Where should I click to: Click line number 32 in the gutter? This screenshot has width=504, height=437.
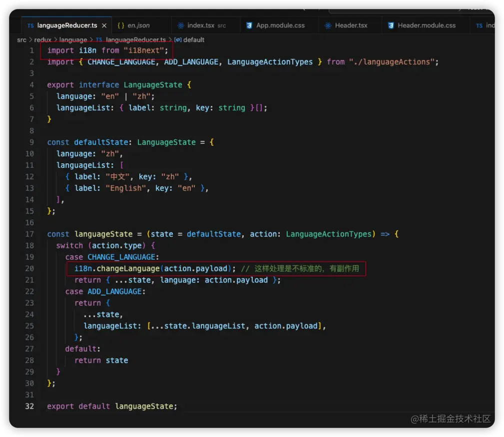coord(29,407)
